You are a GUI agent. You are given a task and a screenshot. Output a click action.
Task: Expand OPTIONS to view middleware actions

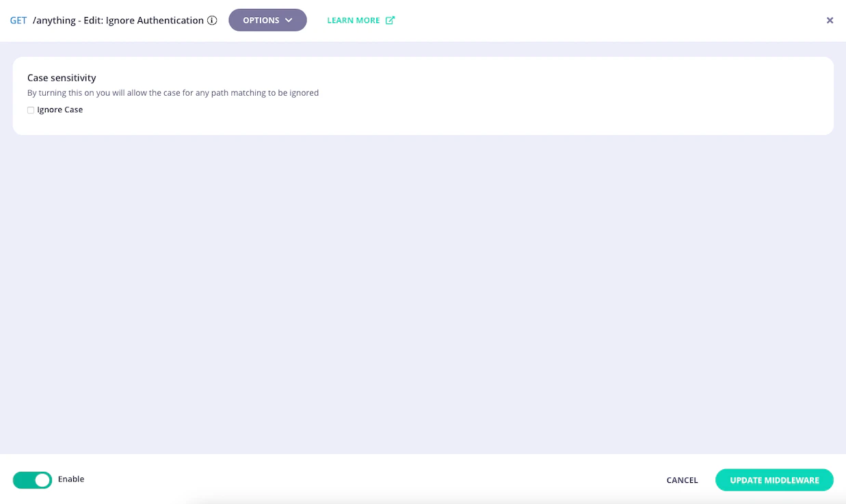pyautogui.click(x=267, y=20)
